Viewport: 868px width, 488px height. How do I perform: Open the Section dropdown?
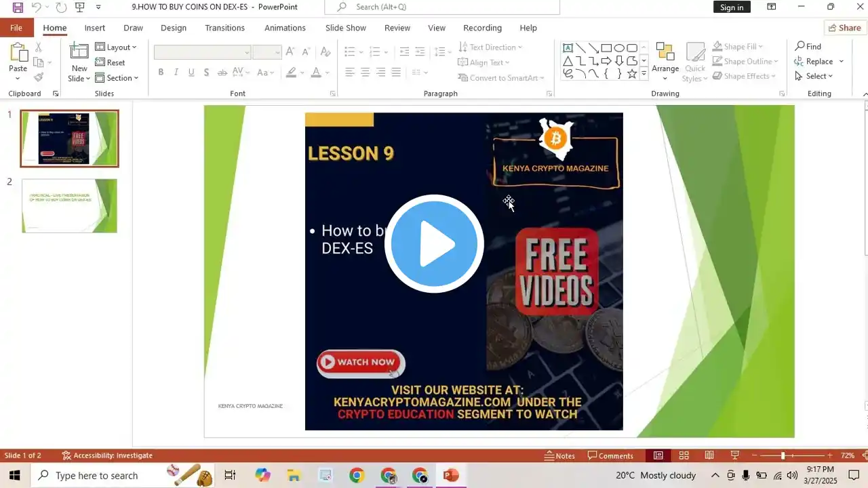(117, 78)
